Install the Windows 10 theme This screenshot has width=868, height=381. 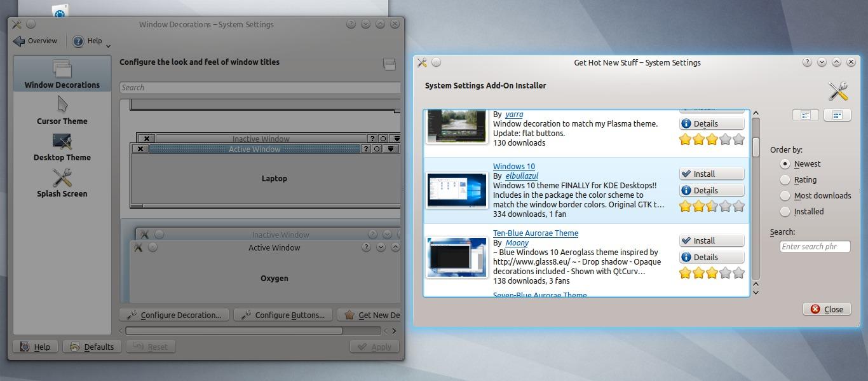click(711, 173)
